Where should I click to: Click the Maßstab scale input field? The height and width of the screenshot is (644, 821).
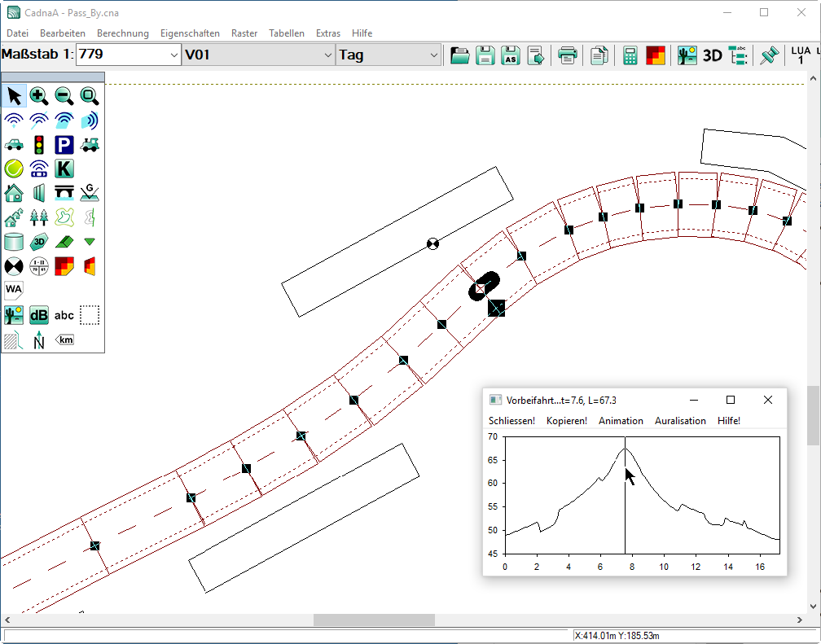122,55
